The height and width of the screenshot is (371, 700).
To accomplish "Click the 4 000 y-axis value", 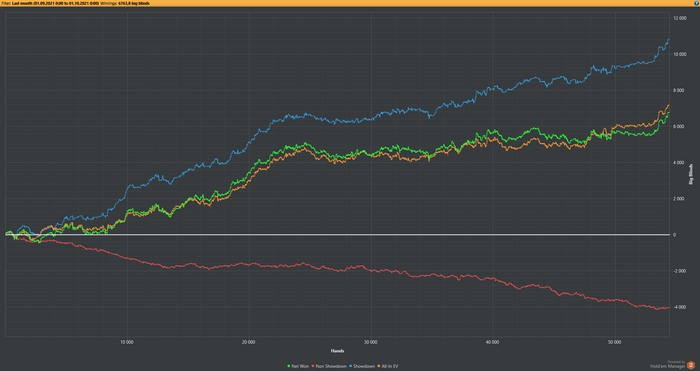I will [x=680, y=163].
